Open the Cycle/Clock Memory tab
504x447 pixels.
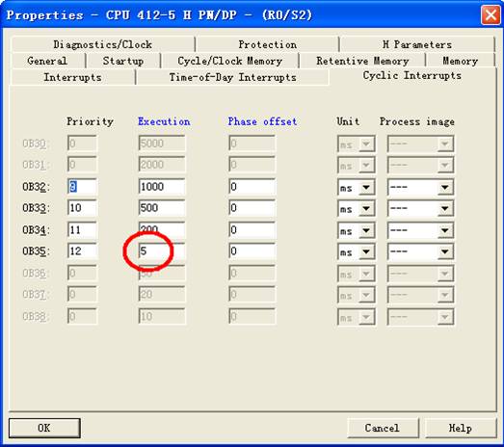coord(230,61)
